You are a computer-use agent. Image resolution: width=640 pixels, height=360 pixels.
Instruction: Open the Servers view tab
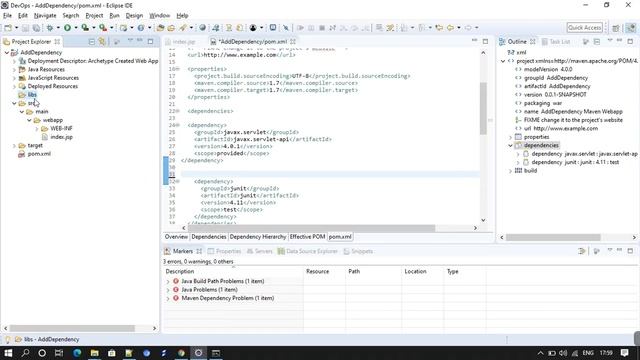tap(260, 251)
